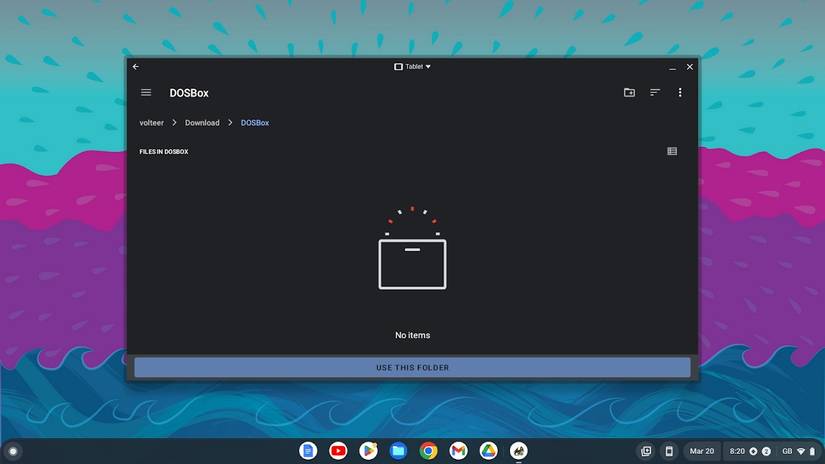Open Files app from shelf

tap(398, 451)
